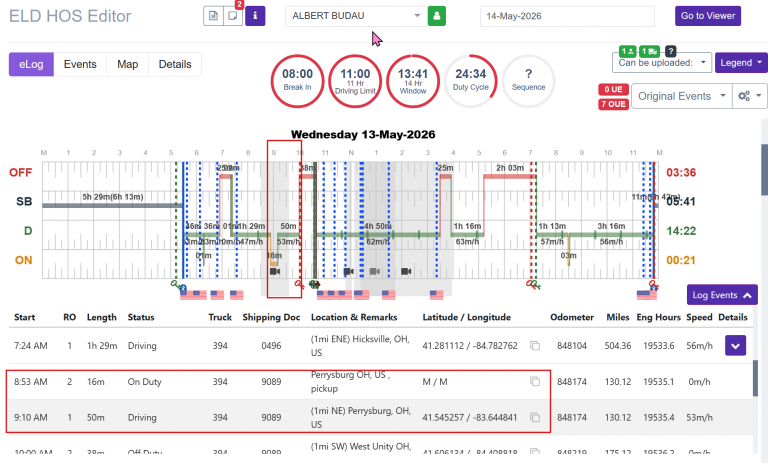Click the 14:22 driving total

click(x=681, y=231)
